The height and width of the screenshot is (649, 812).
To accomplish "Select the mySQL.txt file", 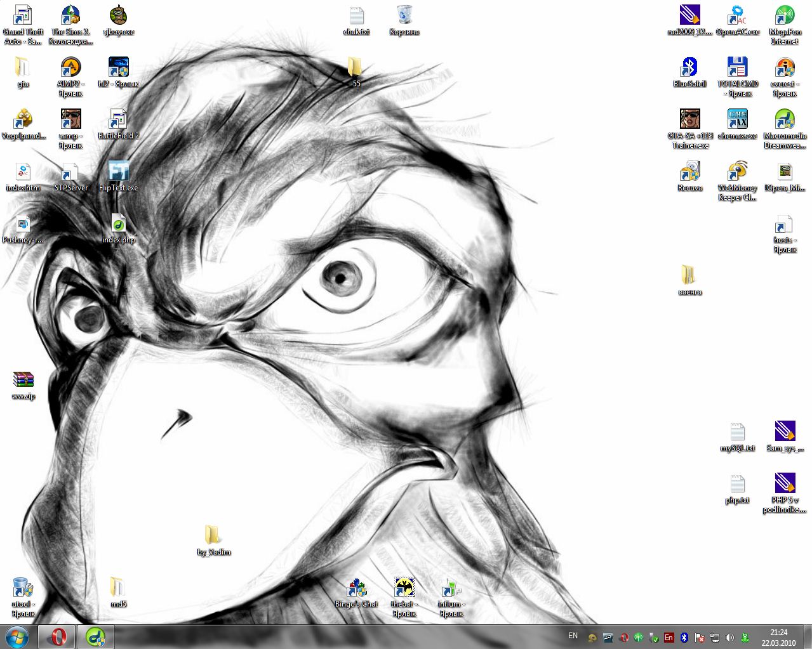I will pyautogui.click(x=737, y=432).
